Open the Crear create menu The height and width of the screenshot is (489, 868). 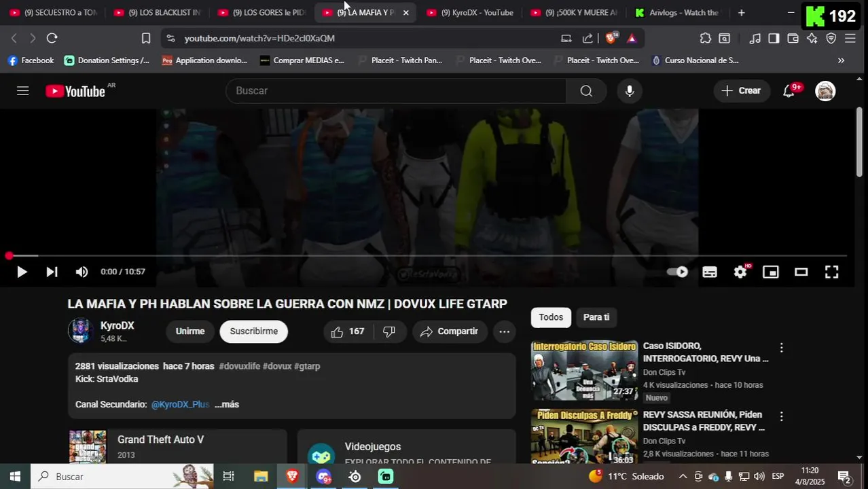pos(741,91)
